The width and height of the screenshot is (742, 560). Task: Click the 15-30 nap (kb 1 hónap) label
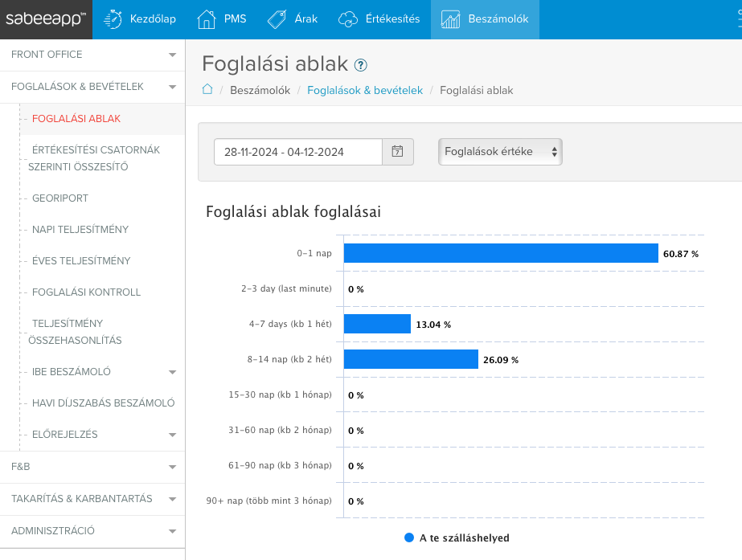[280, 394]
